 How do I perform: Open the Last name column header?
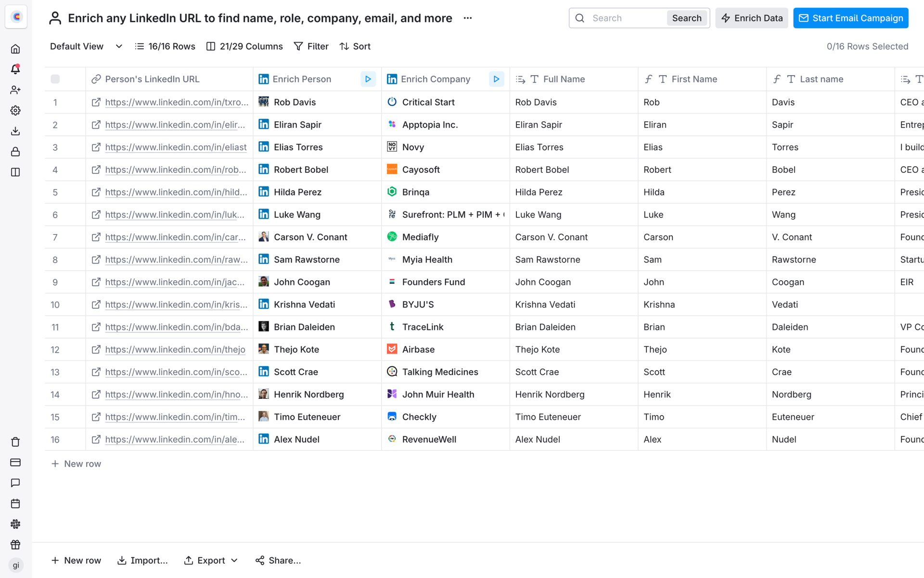[830, 79]
